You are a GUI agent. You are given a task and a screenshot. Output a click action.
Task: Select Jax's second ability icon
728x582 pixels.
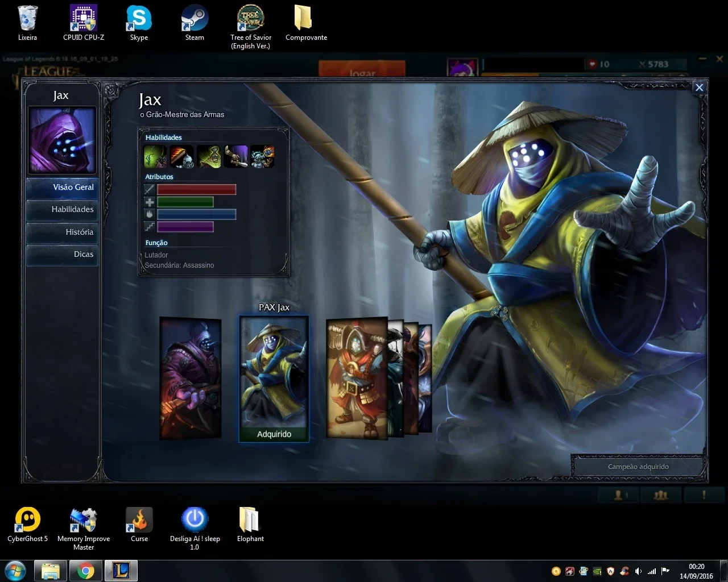(182, 156)
